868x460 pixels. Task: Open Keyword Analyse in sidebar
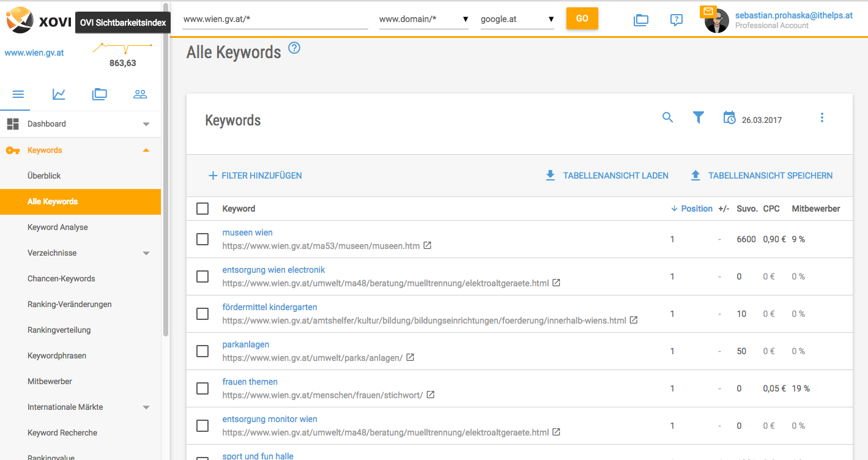(57, 228)
